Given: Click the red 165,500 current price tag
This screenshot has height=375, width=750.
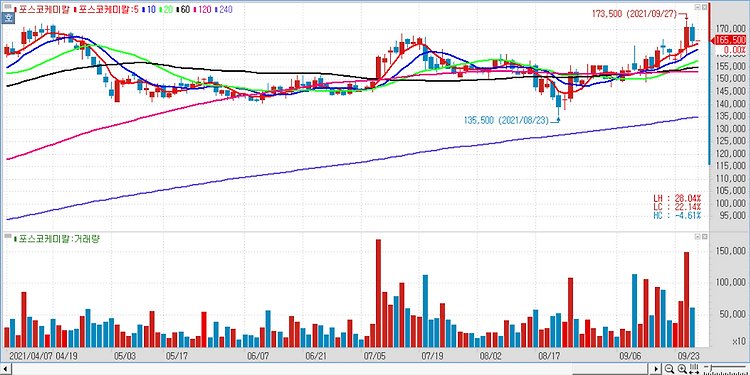Looking at the screenshot, I should [729, 40].
